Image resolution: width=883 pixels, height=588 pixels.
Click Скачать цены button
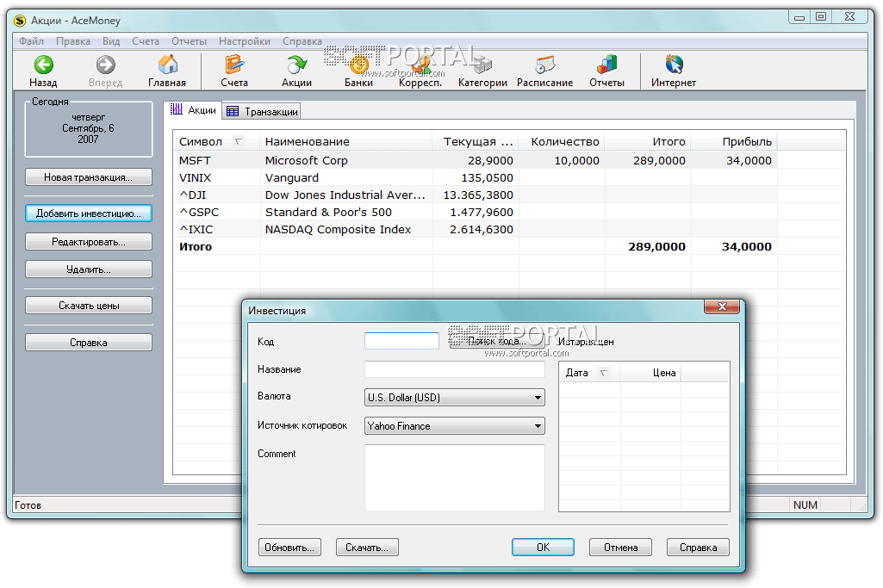(x=89, y=306)
